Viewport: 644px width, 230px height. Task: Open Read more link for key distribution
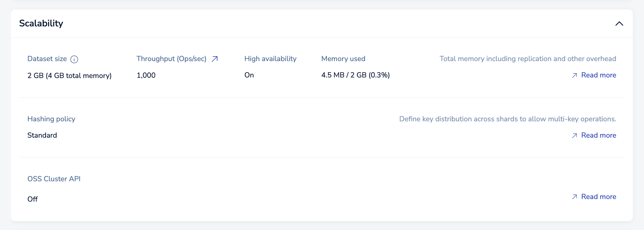click(598, 135)
